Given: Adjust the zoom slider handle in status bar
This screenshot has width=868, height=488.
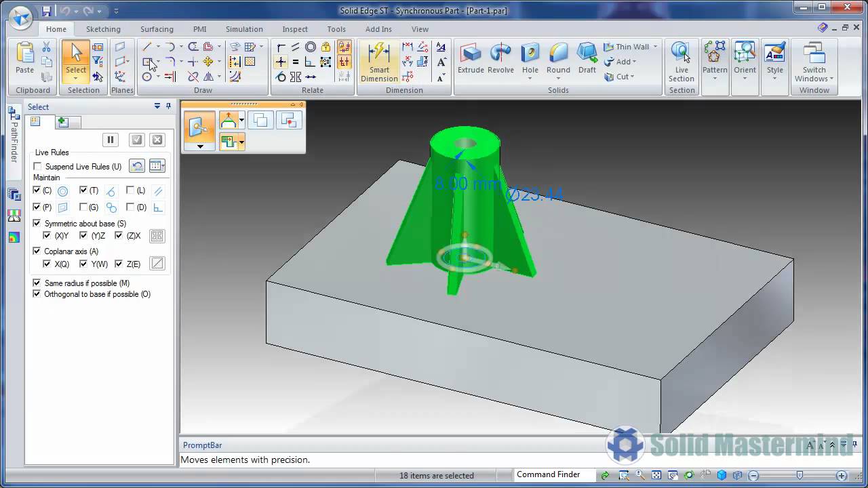Looking at the screenshot, I should (800, 475).
